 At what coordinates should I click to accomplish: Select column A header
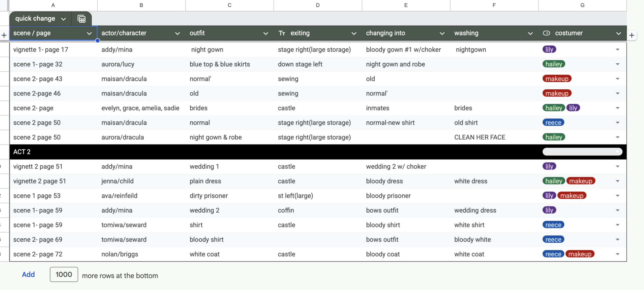tap(53, 5)
